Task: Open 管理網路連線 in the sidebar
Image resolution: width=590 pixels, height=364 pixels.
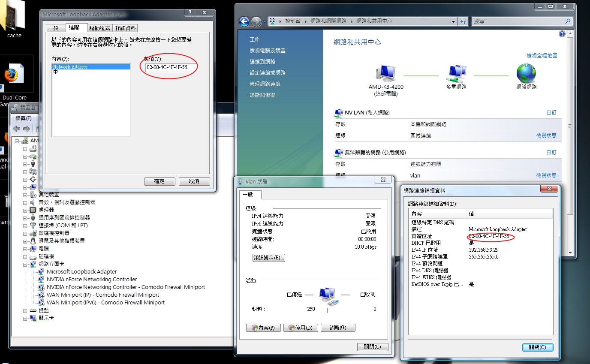Action: [265, 84]
